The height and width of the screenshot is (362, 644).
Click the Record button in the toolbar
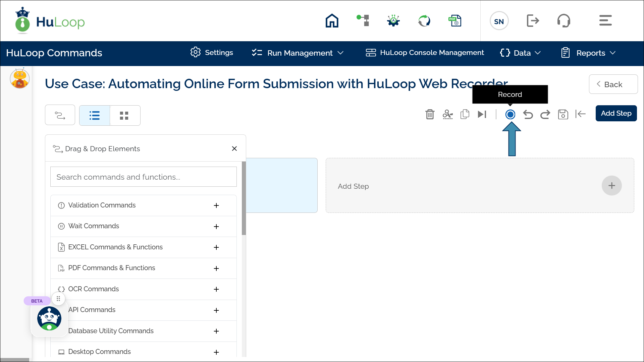pyautogui.click(x=510, y=115)
